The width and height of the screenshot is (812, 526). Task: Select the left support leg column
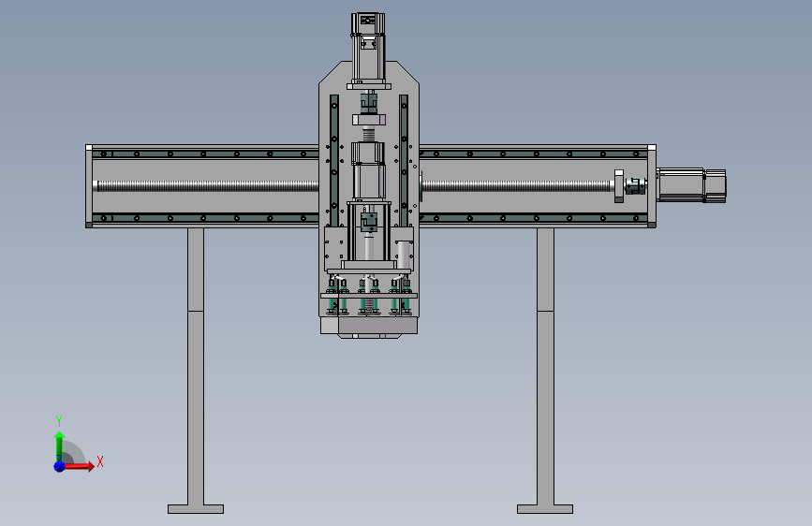pyautogui.click(x=196, y=366)
